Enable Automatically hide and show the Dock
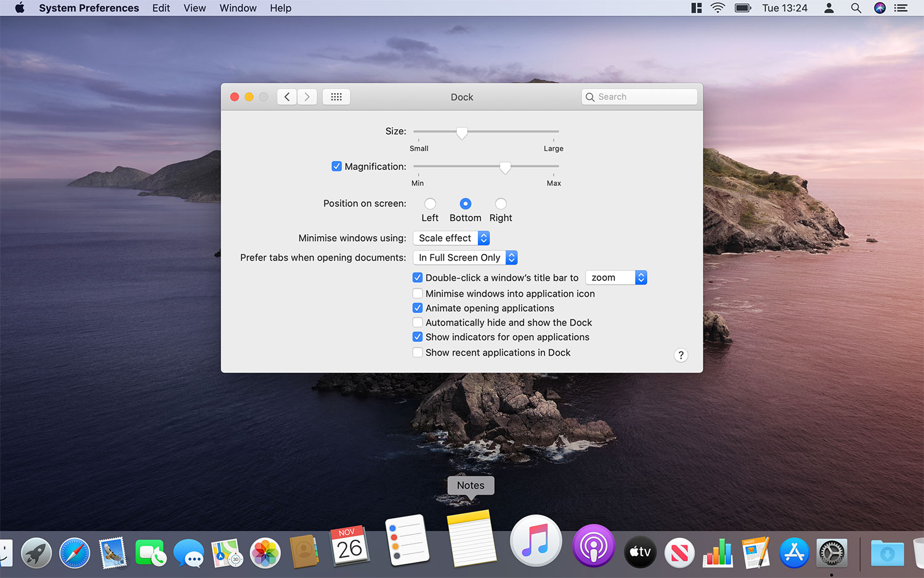 [418, 322]
